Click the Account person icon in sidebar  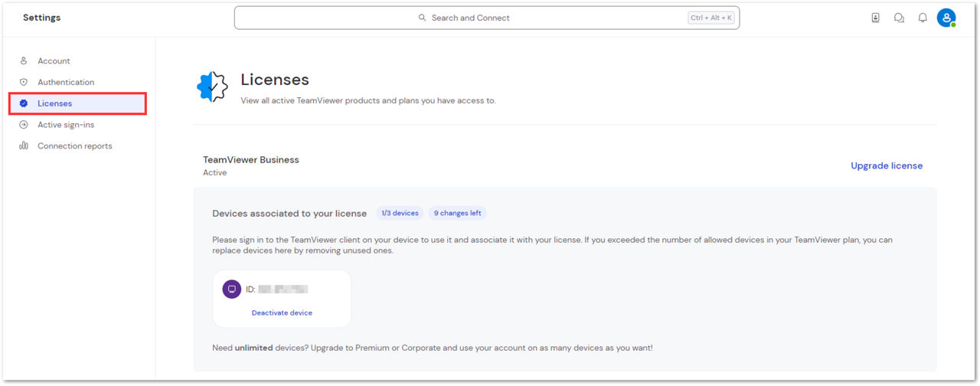tap(24, 61)
